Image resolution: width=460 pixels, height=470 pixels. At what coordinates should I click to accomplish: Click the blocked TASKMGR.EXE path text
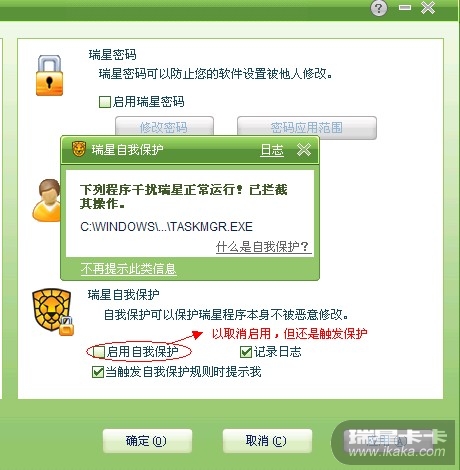(x=166, y=227)
